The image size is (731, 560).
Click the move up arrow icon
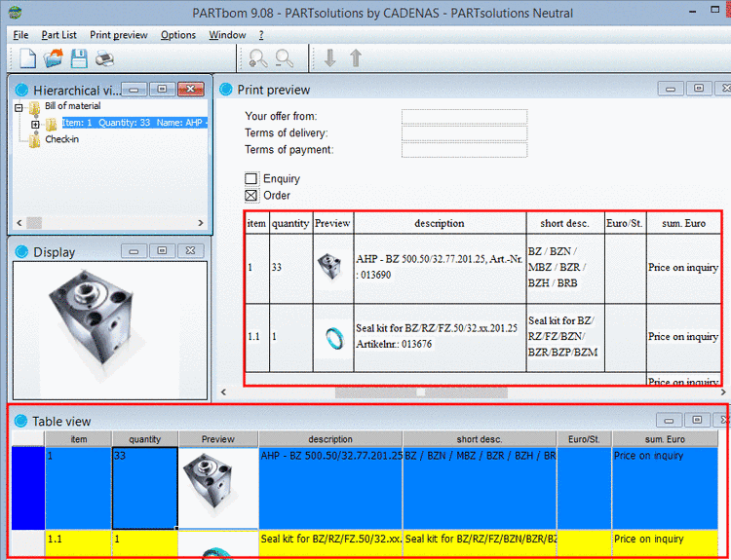coord(356,58)
